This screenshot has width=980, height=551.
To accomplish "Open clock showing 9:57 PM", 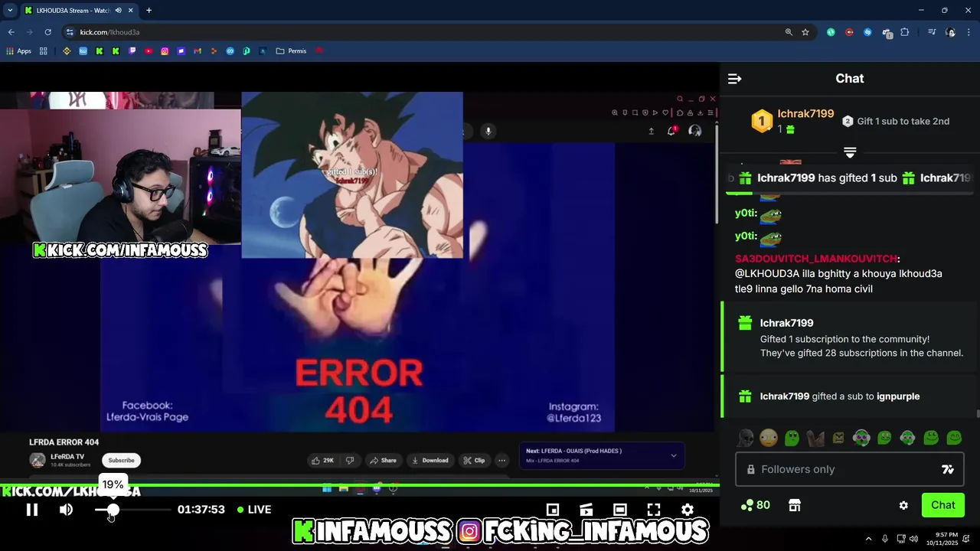I will coord(942,539).
